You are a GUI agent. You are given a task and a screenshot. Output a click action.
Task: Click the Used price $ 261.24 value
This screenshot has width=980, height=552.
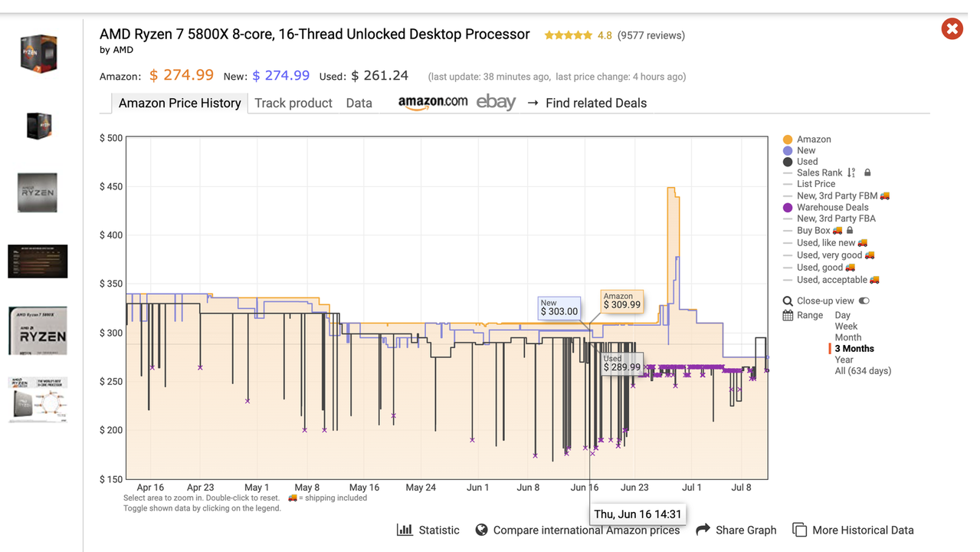pos(380,76)
